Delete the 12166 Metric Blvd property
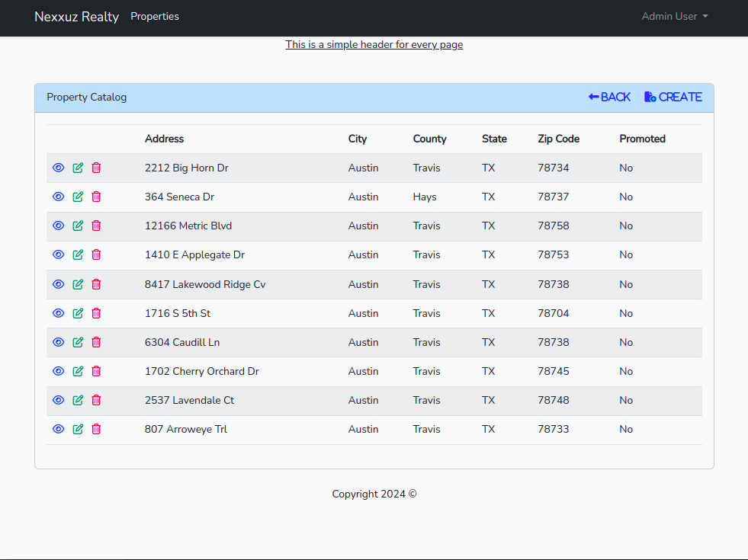This screenshot has width=748, height=560. coord(96,226)
